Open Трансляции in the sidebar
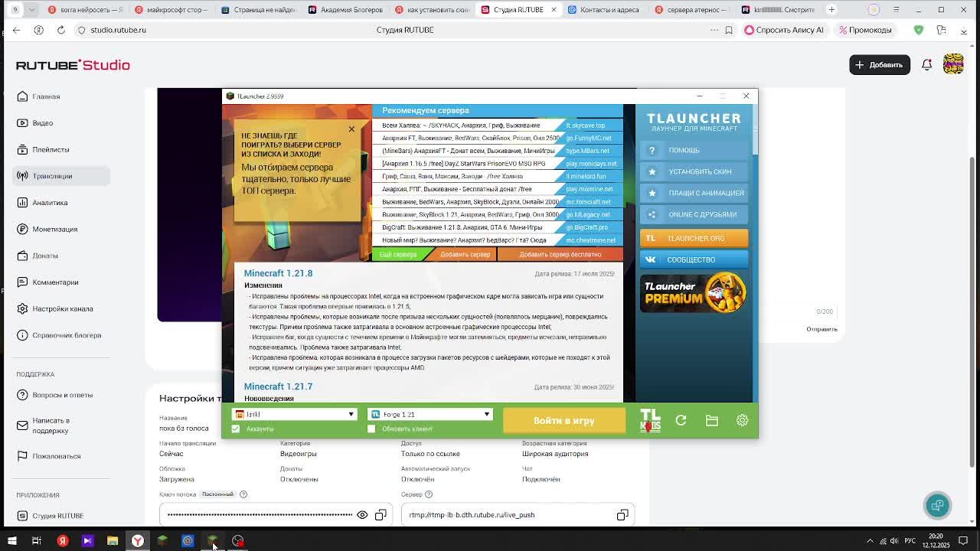The image size is (980, 551). tap(52, 176)
